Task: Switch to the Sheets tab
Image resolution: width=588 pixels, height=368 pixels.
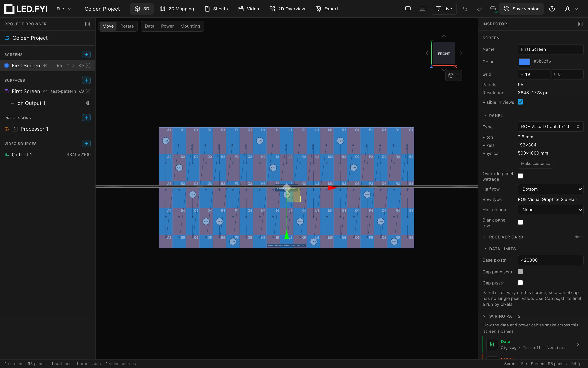Action: coord(216,9)
